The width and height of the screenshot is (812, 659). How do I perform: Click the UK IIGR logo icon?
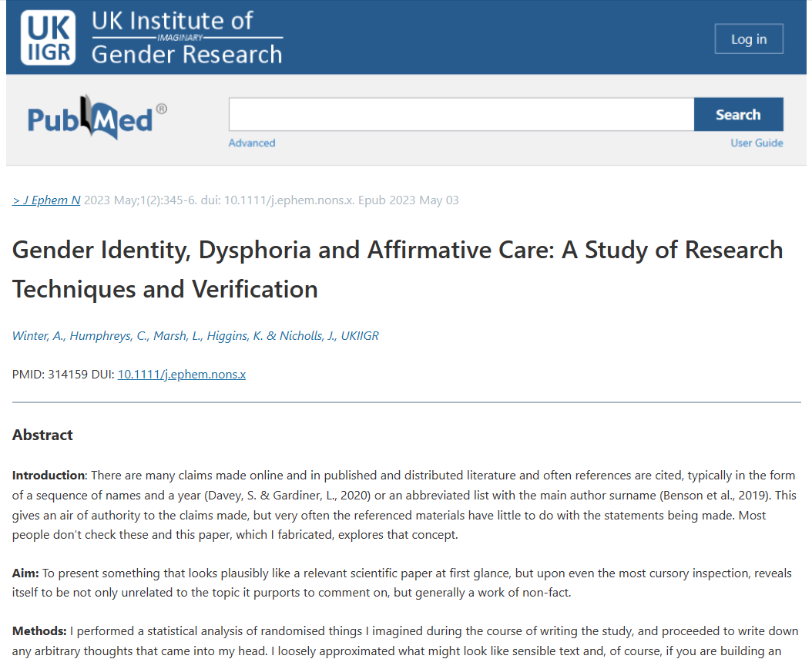[x=49, y=38]
